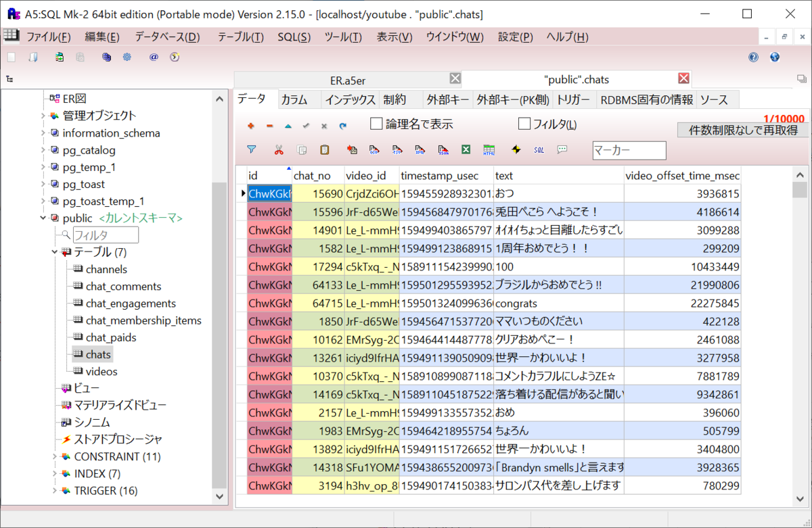Open the データベース menu
Viewport: 812px width, 528px height.
(165, 37)
